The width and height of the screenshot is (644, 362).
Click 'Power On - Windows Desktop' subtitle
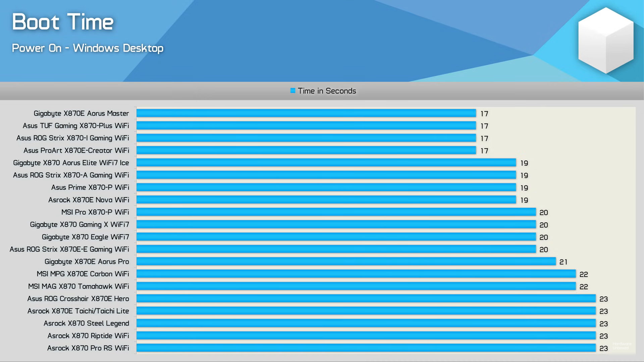[x=88, y=48]
